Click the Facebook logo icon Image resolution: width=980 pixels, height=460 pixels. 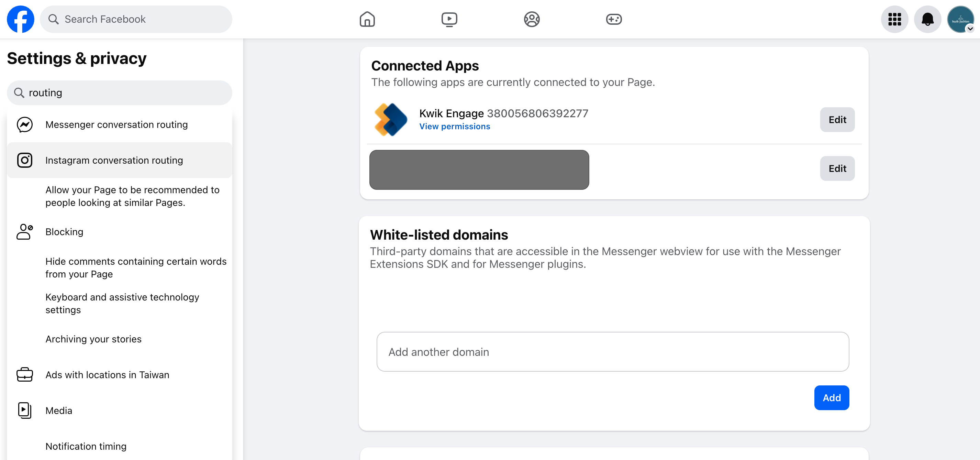[21, 19]
